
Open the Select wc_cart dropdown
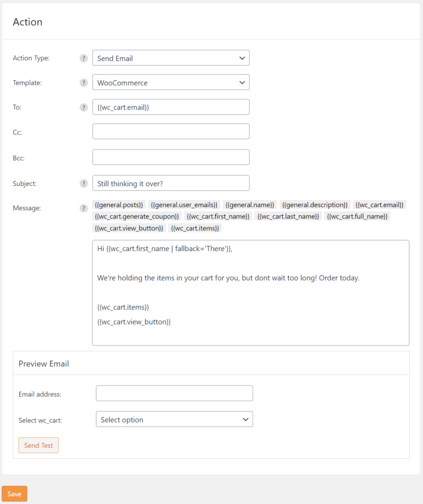click(174, 419)
